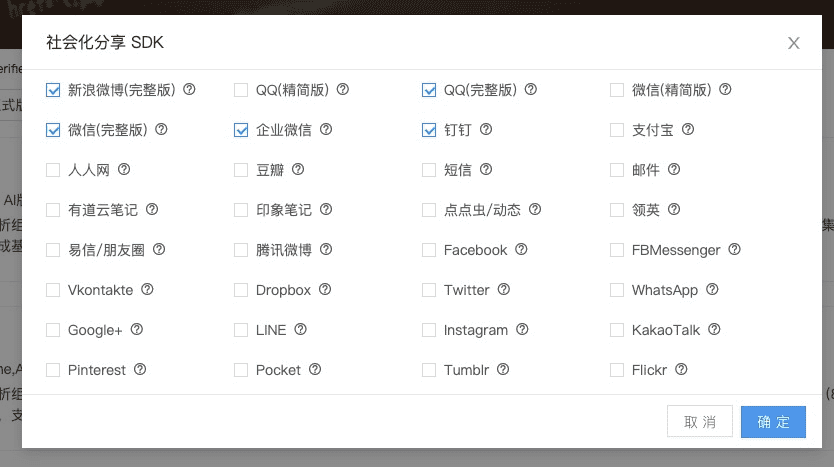
Task: Click help icon next to 短信
Action: pyautogui.click(x=486, y=169)
